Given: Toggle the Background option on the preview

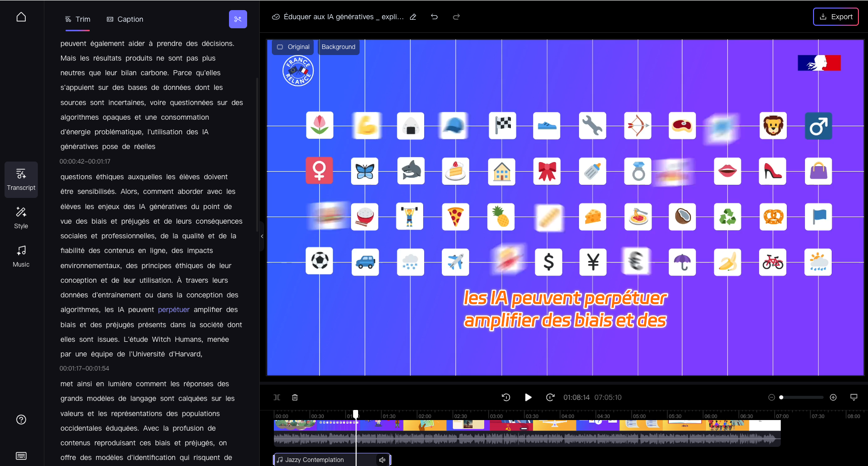Looking at the screenshot, I should tap(338, 47).
